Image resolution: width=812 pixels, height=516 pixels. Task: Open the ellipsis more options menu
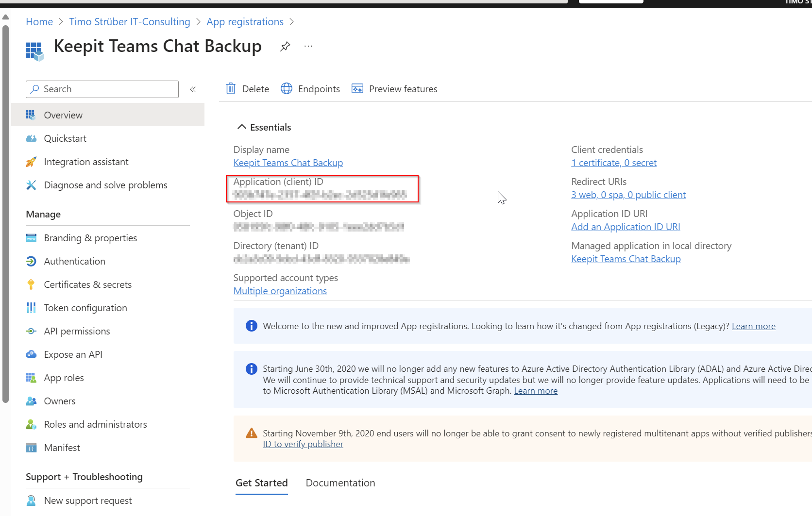[x=308, y=46]
